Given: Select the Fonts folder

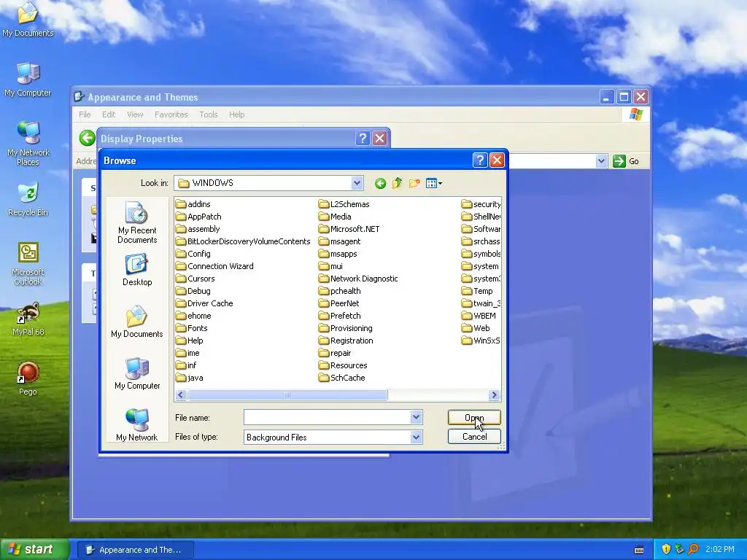Looking at the screenshot, I should 192,327.
